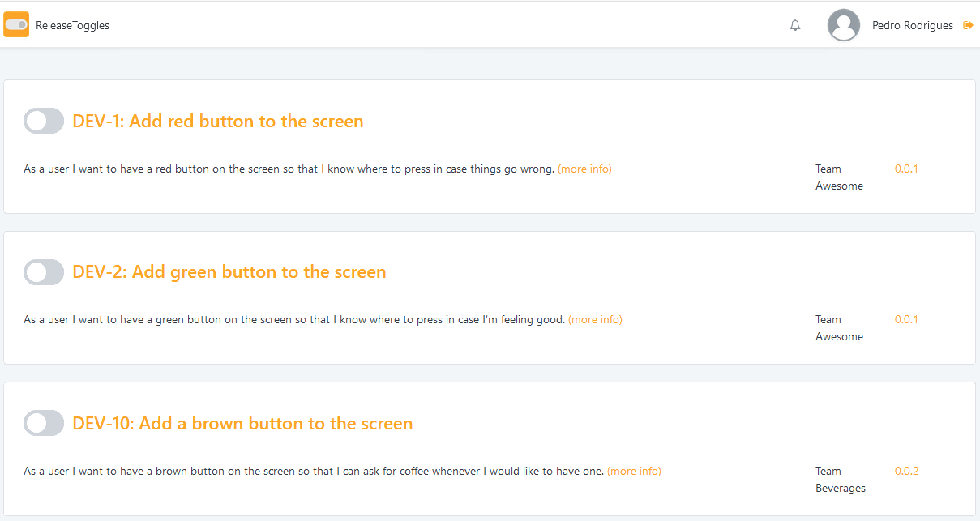Select Team Awesome on the DEV-2 card

tap(839, 328)
